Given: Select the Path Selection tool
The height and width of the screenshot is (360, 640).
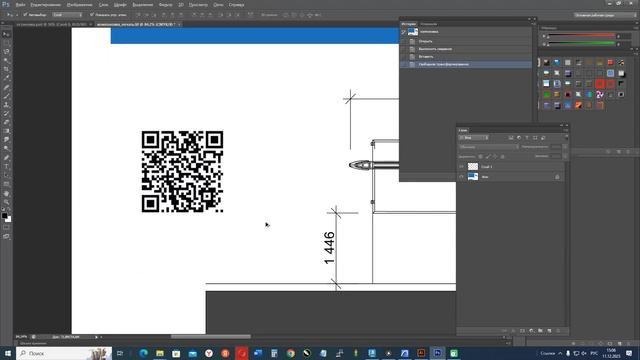Looking at the screenshot, I should coord(6,175).
